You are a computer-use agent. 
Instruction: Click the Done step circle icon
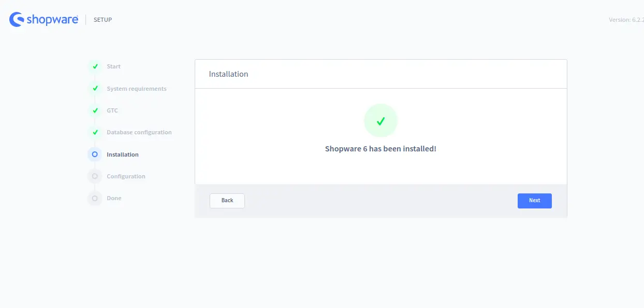(95, 198)
